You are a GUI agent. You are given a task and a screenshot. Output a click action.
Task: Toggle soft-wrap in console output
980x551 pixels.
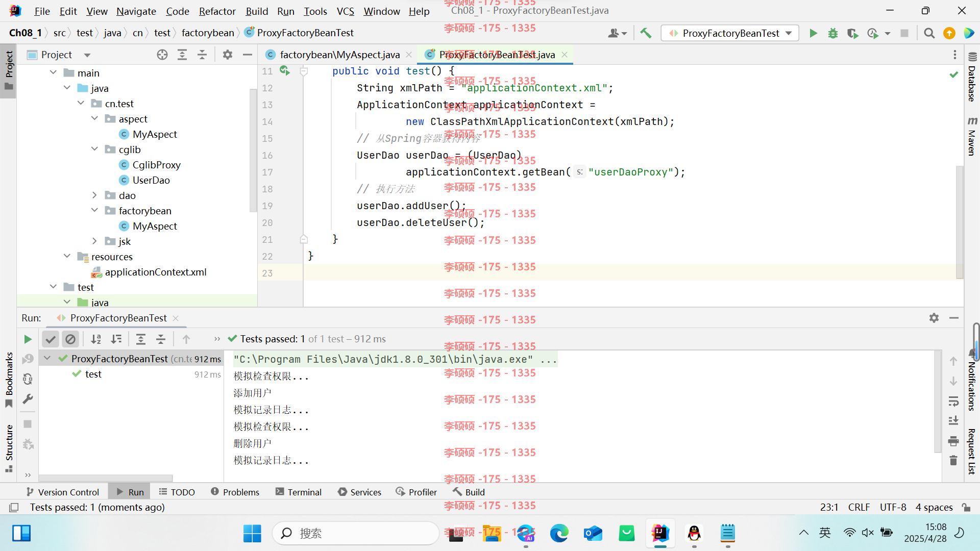pyautogui.click(x=953, y=402)
